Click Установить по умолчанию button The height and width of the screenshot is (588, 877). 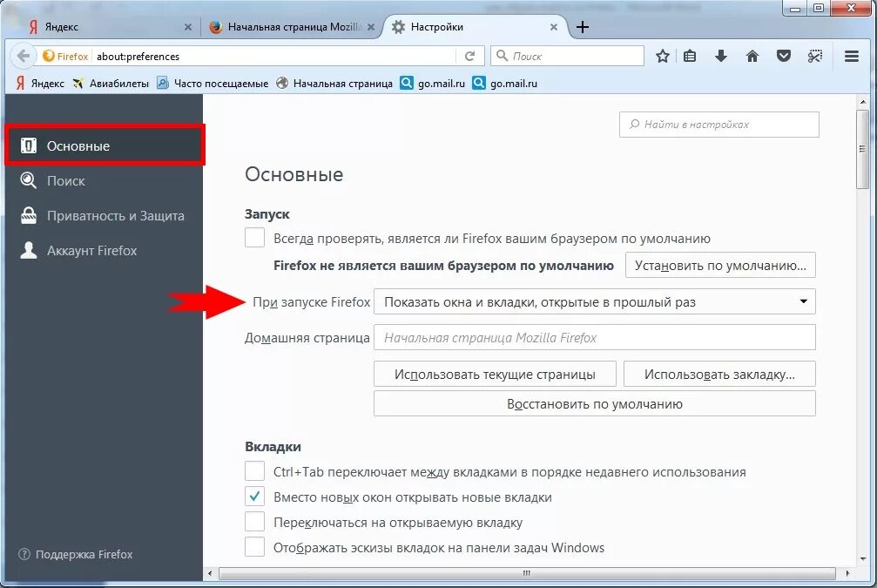click(x=720, y=265)
